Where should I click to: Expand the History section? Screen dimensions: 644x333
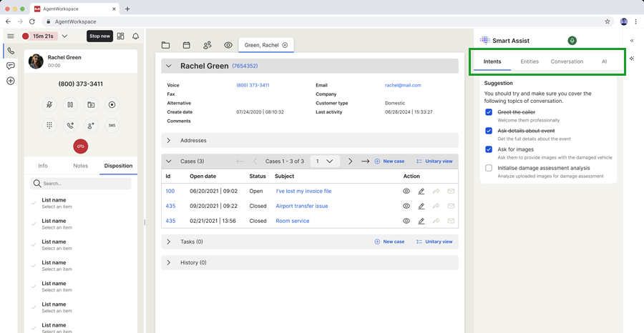(x=169, y=263)
